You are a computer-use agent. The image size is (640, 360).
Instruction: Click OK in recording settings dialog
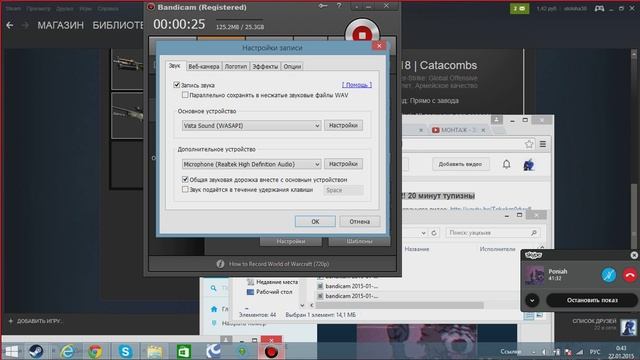(x=315, y=221)
